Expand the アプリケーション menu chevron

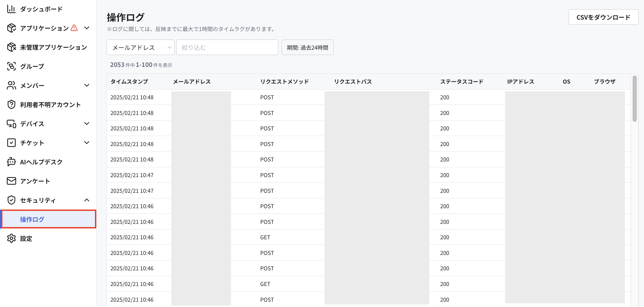(x=87, y=28)
